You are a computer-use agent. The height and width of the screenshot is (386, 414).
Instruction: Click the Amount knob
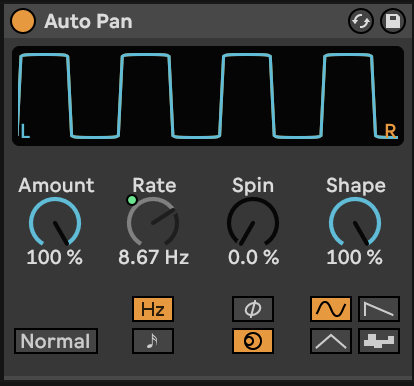[x=55, y=222]
